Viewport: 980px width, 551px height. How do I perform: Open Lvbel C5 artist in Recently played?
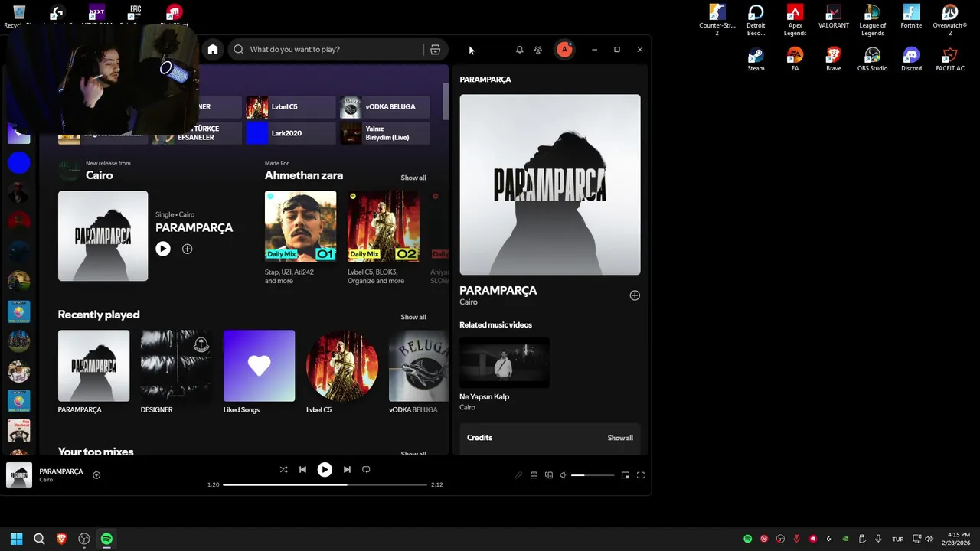[341, 372]
